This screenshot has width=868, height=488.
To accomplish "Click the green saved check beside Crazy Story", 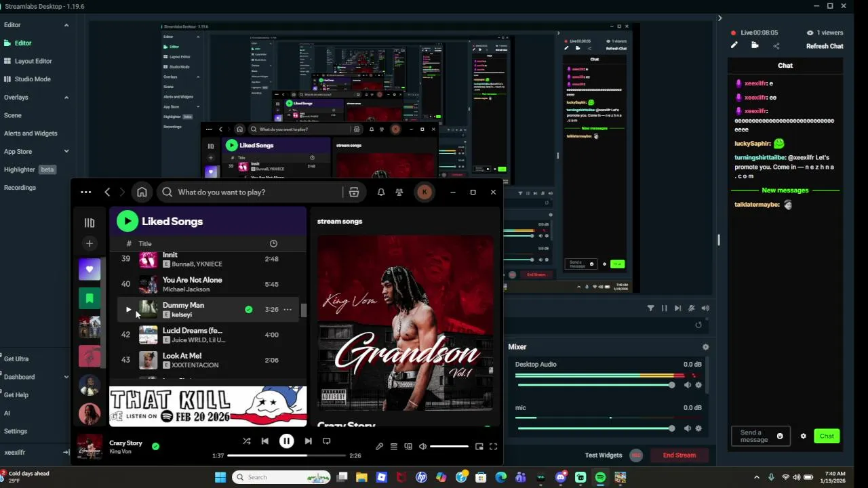I will tap(155, 446).
